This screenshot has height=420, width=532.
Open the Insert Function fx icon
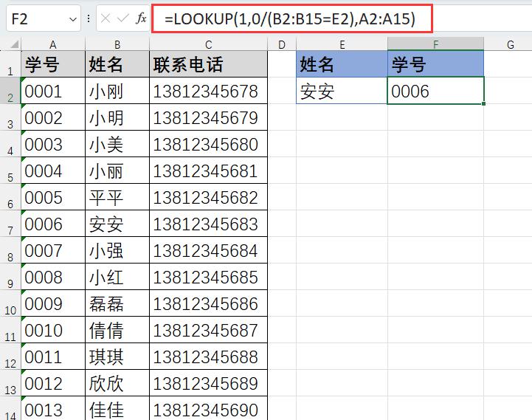tap(141, 18)
